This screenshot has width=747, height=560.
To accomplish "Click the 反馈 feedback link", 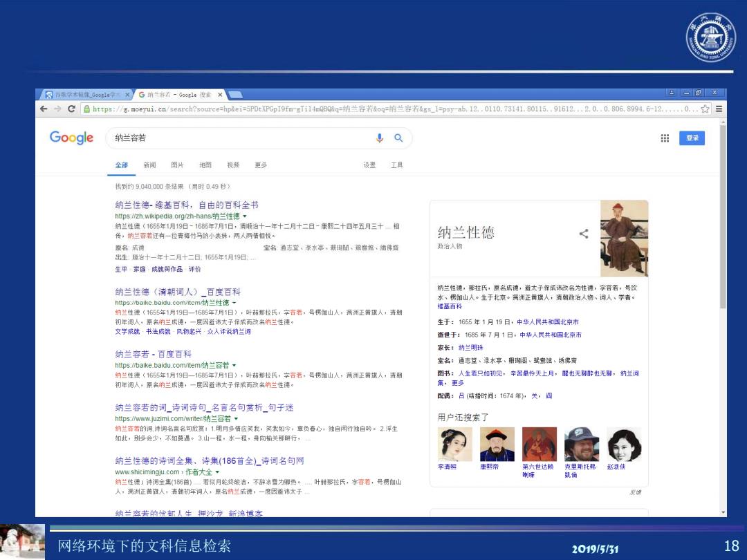I will click(636, 492).
